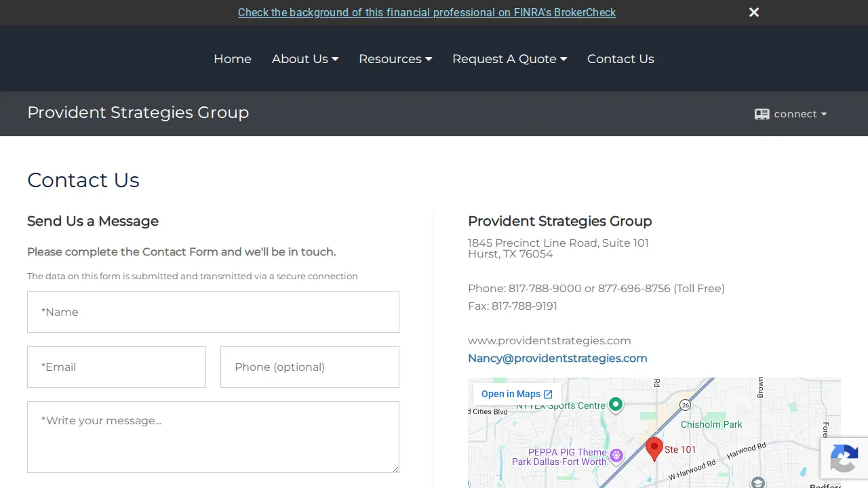Screen dimensions: 868x488
Task: Click the NYTEX Sports Centre green marker
Action: [x=616, y=405]
